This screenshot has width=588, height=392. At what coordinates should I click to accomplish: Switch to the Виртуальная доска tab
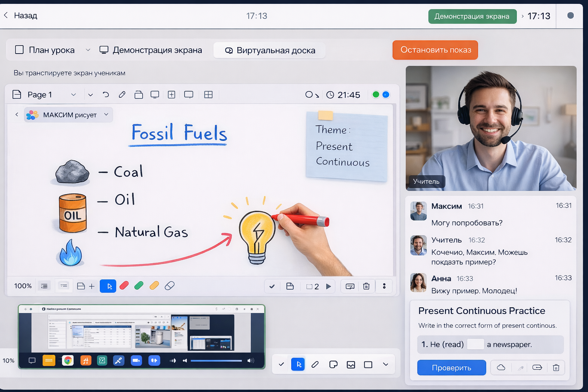(269, 50)
